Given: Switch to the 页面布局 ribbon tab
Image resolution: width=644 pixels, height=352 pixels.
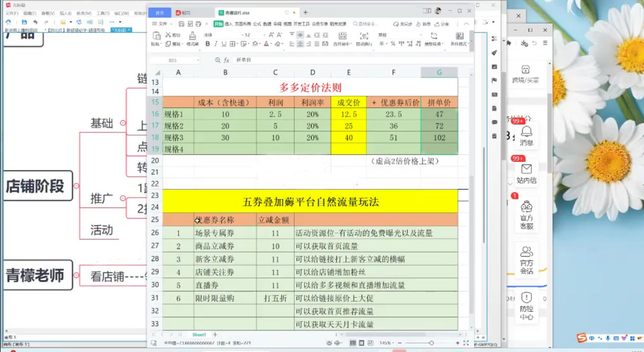Looking at the screenshot, I should [x=243, y=24].
